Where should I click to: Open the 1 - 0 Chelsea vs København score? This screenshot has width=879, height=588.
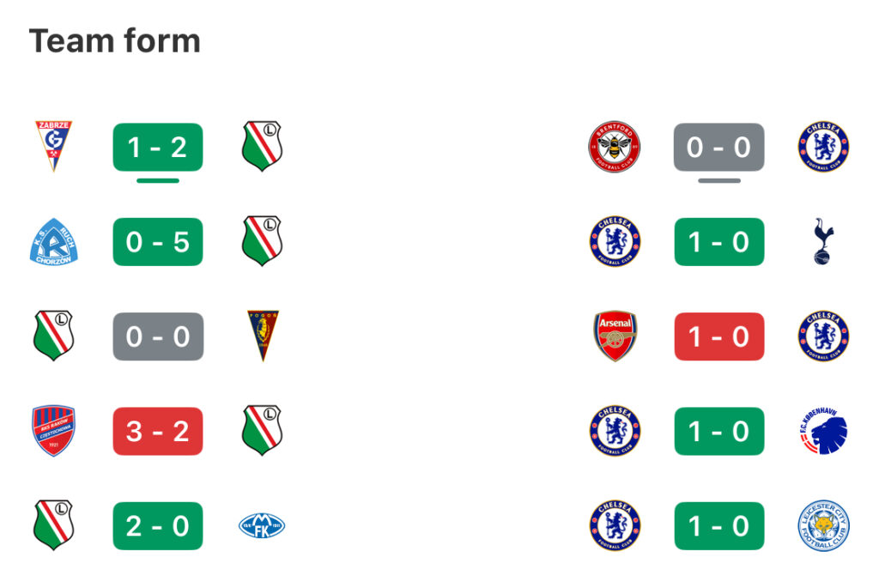pos(718,431)
